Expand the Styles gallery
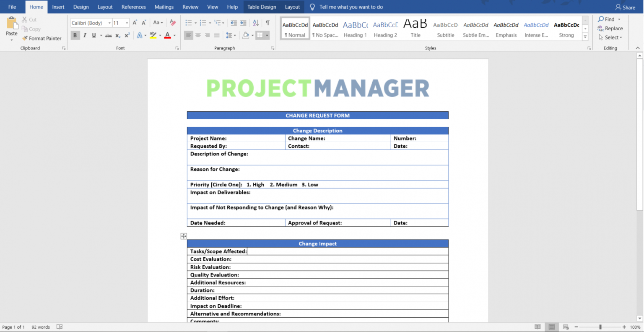The width and height of the screenshot is (644, 332). (585, 37)
